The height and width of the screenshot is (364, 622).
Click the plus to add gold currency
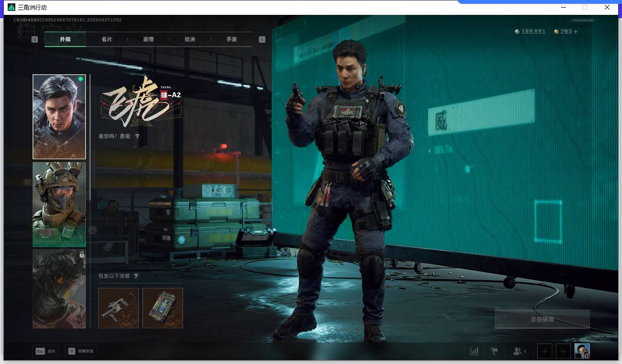pyautogui.click(x=576, y=32)
